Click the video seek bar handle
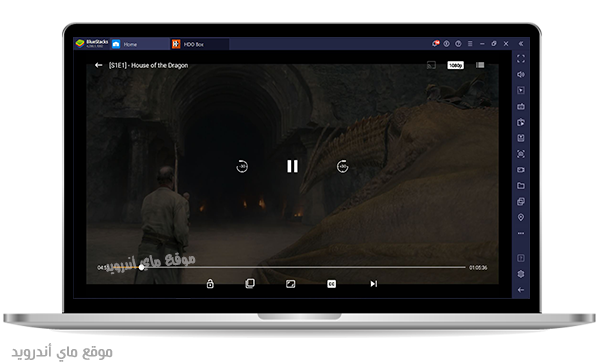 pos(142,267)
